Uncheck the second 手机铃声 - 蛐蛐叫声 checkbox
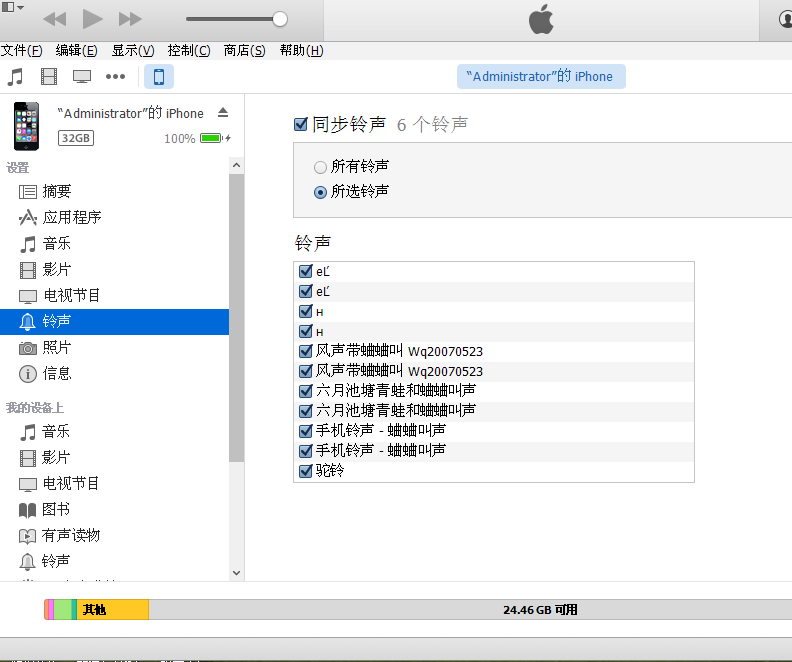Image resolution: width=792 pixels, height=662 pixels. 306,451
